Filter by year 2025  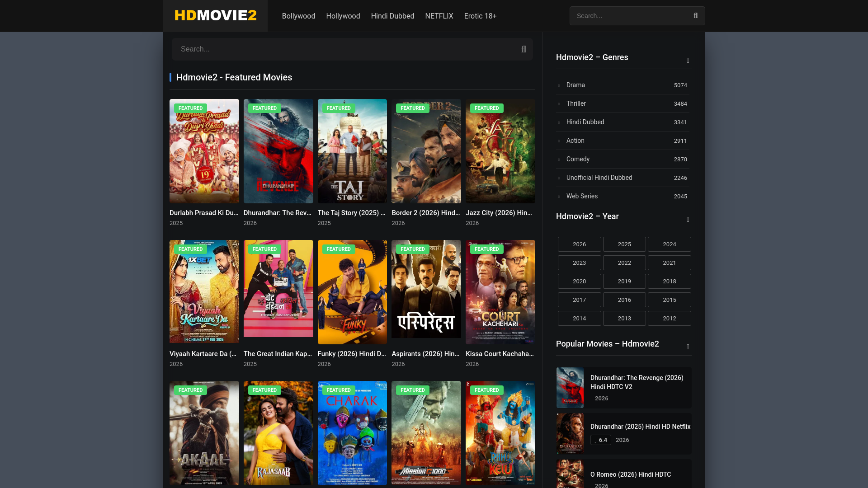click(624, 244)
